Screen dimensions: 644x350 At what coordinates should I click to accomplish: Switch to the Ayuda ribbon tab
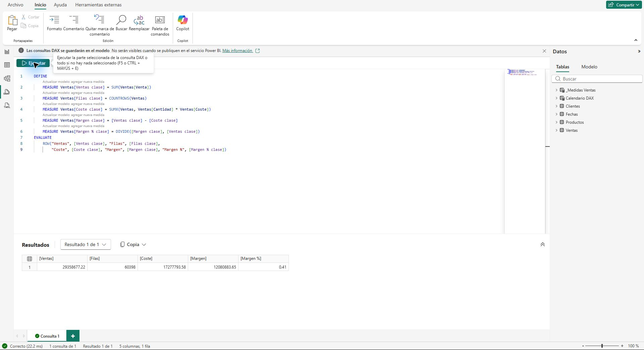(60, 5)
